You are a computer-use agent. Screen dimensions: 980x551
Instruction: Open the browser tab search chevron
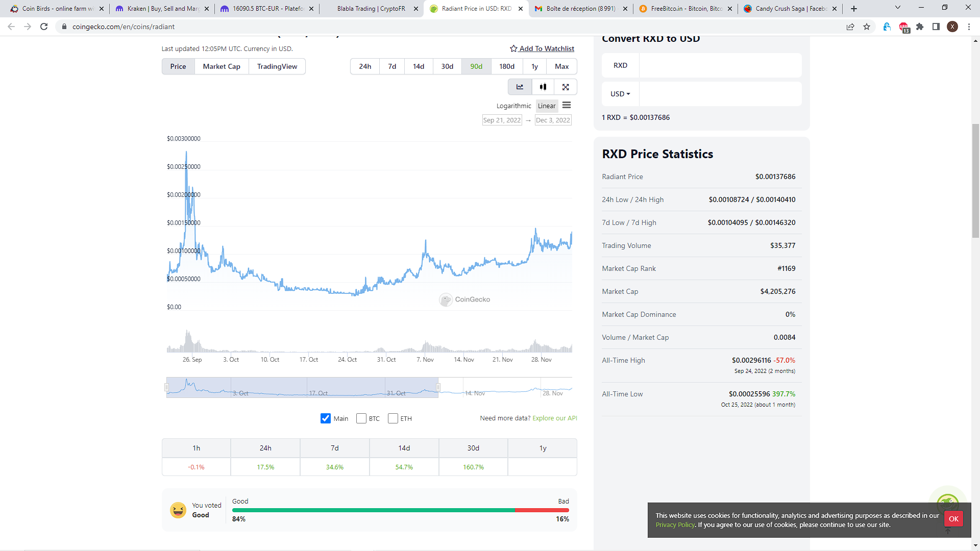897,8
